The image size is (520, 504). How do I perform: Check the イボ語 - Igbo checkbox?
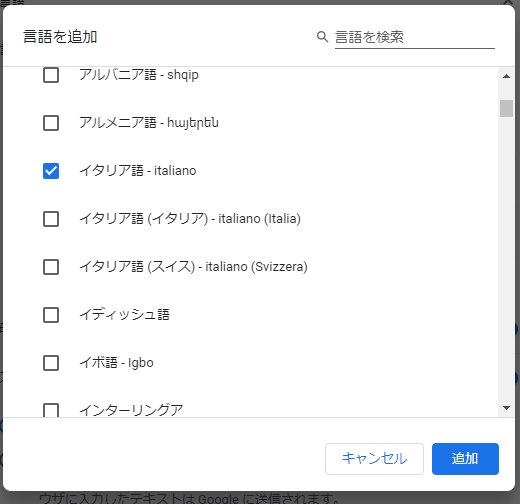51,363
